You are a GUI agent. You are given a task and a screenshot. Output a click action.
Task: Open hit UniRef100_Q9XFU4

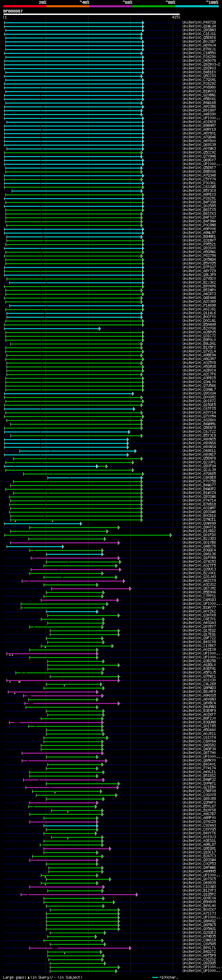point(199,466)
